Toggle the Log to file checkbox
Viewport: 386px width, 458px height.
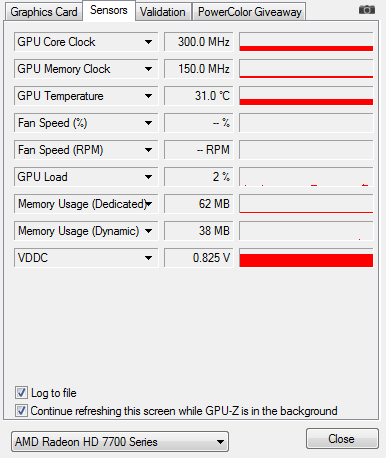tap(21, 393)
